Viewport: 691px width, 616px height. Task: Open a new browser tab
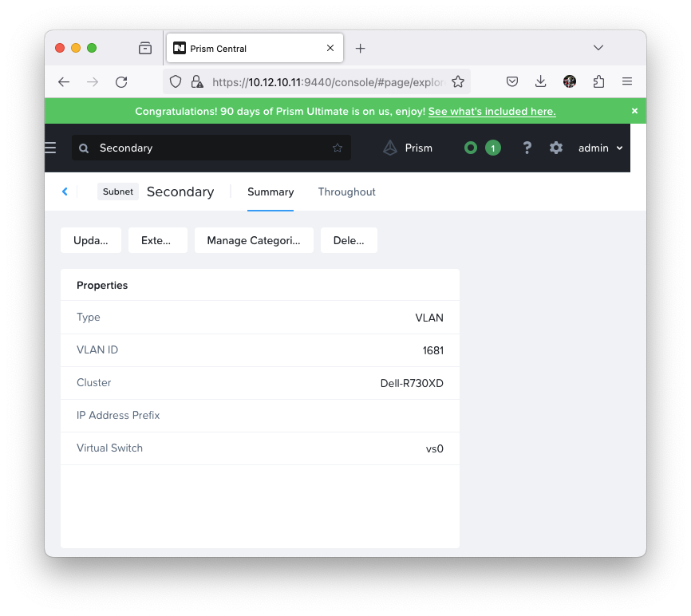pos(361,49)
